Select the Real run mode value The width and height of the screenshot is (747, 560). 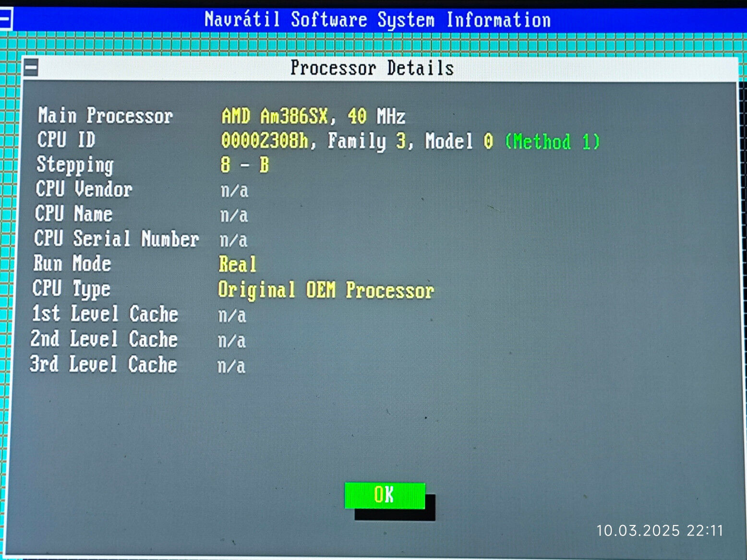coord(238,264)
